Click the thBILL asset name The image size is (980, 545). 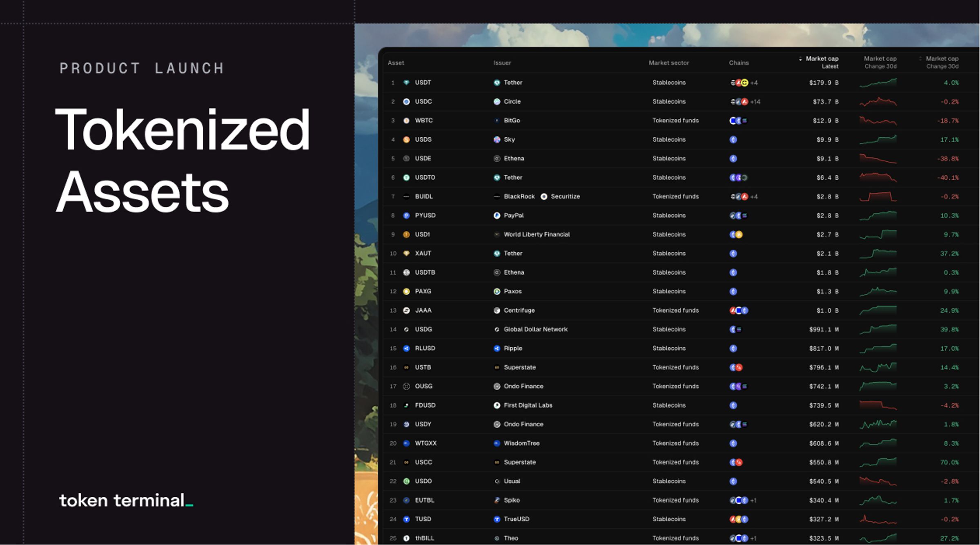point(424,538)
